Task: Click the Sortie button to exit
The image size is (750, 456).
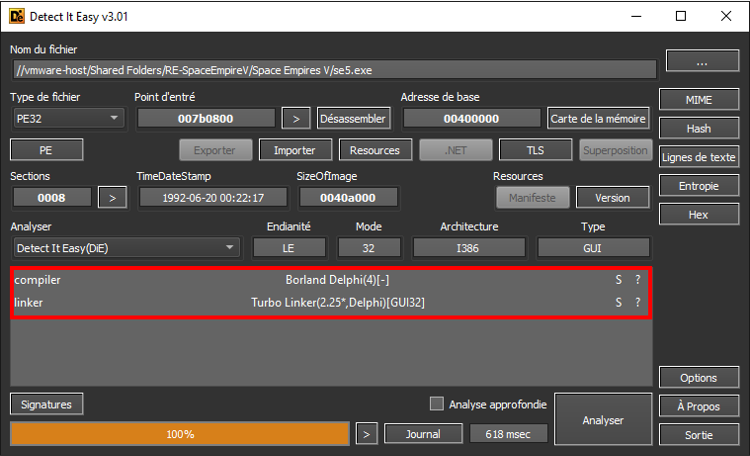Action: click(x=699, y=435)
